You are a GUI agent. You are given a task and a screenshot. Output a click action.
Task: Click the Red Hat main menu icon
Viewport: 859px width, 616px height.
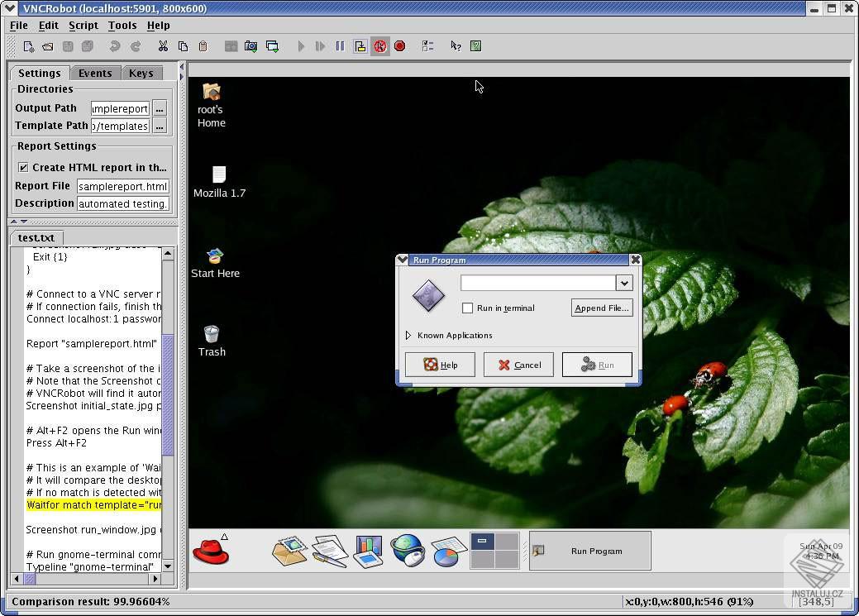click(x=210, y=552)
